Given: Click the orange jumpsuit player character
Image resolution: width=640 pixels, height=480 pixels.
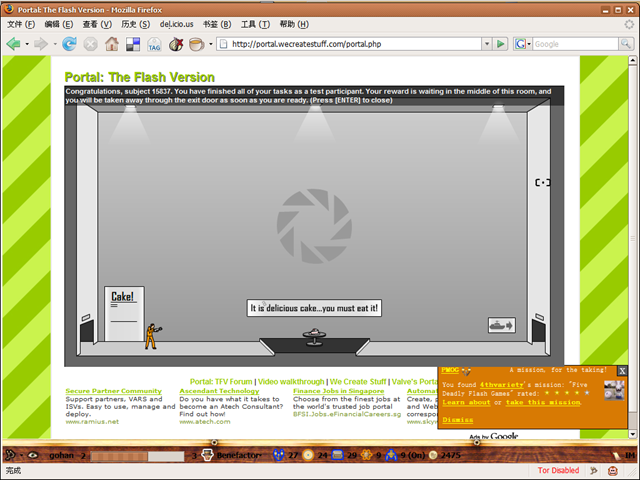Looking at the screenshot, I should 152,336.
